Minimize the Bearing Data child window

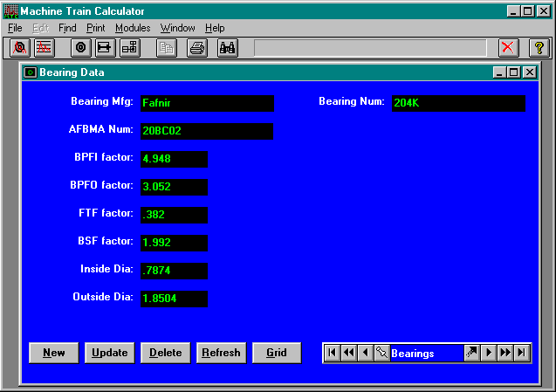point(499,72)
